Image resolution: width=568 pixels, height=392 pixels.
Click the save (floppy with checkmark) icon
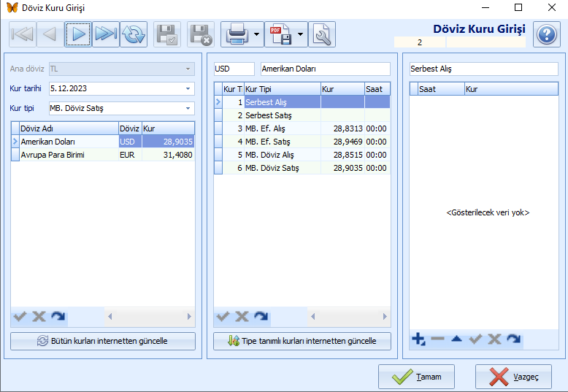pyautogui.click(x=167, y=34)
